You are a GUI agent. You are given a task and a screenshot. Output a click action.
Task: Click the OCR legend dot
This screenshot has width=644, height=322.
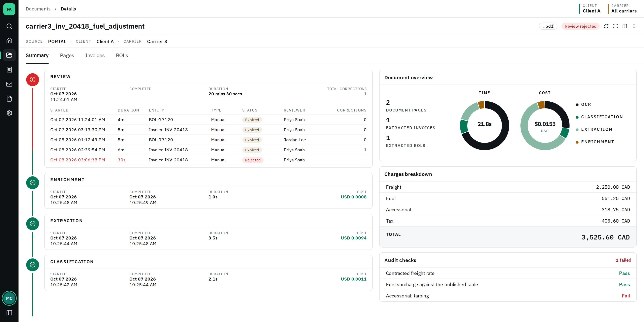577,105
